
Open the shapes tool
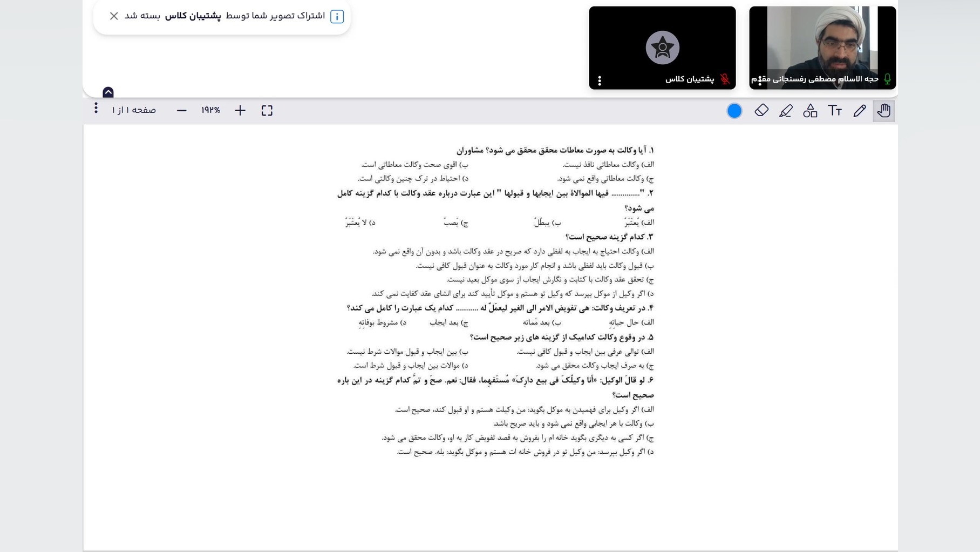810,111
